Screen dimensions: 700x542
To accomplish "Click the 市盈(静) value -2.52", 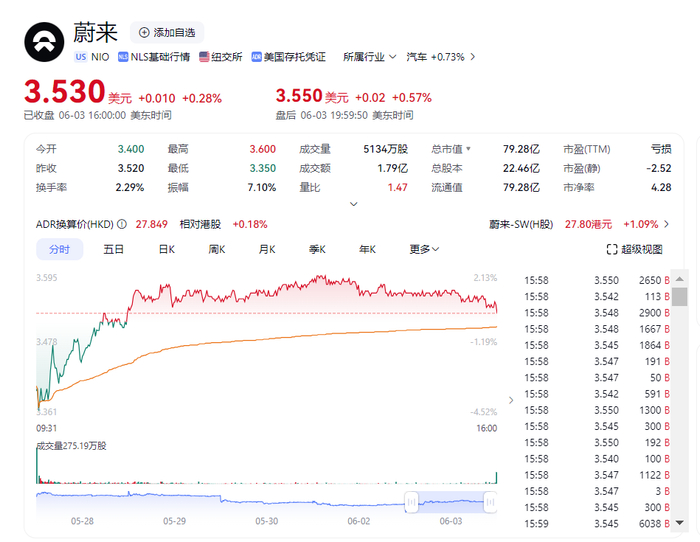I will [659, 168].
